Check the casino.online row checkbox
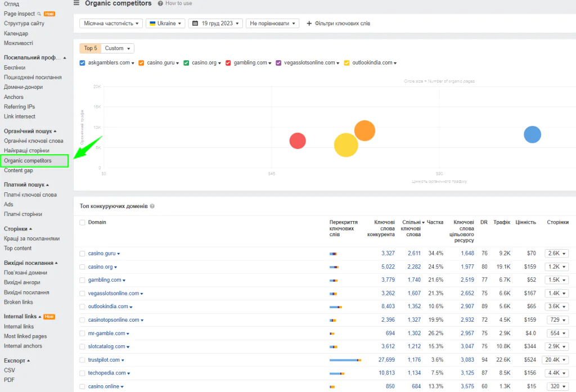Viewport: 576px width, 392px height. point(82,386)
